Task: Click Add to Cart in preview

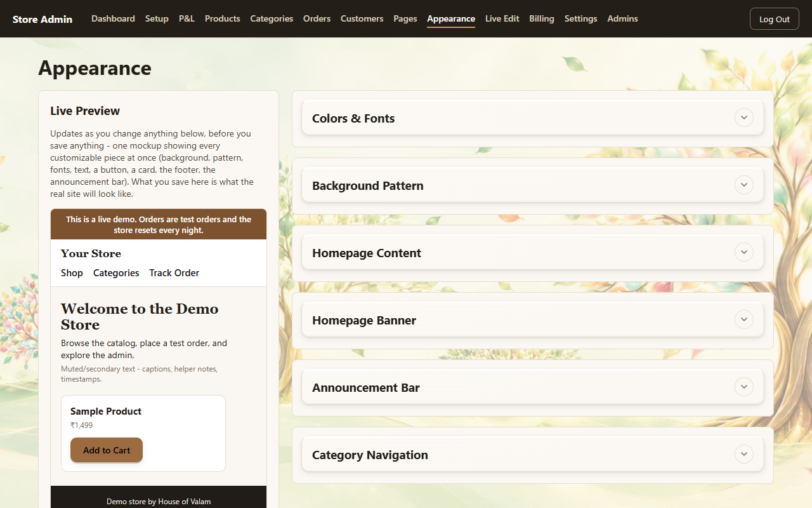Action: (x=107, y=450)
